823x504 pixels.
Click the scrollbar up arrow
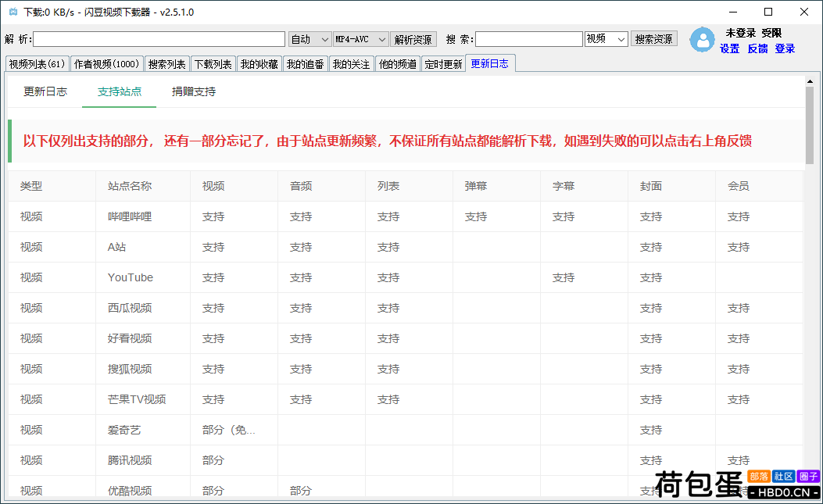pos(810,81)
